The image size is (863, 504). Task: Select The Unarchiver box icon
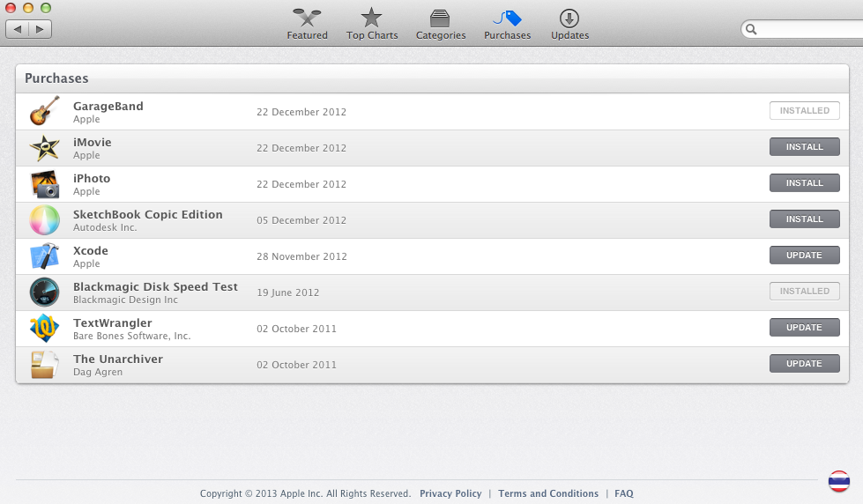point(44,365)
